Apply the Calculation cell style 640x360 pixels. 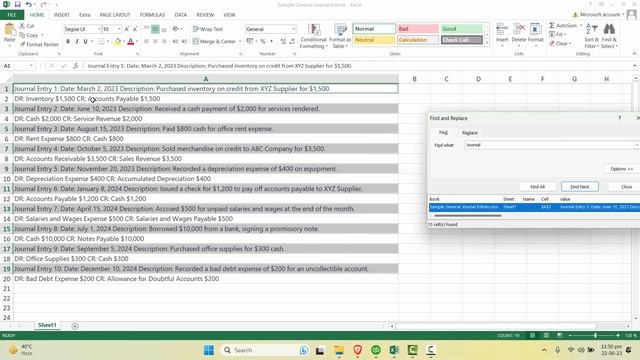click(x=418, y=40)
